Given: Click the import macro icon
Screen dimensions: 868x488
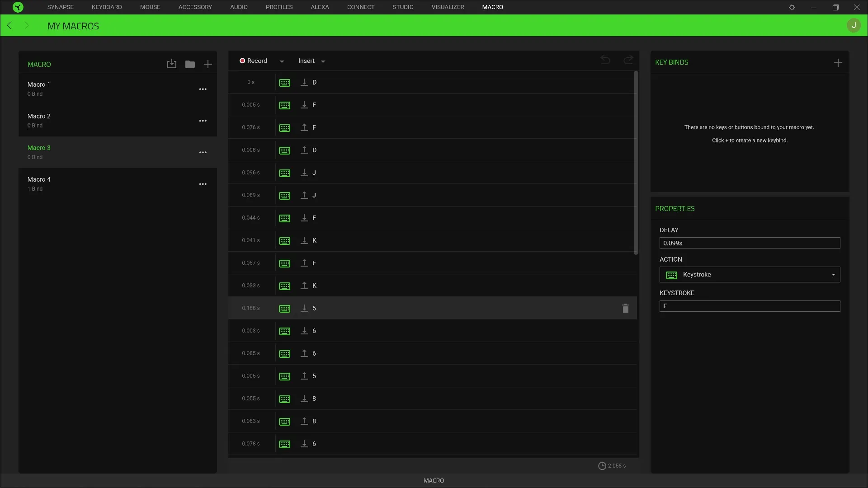Looking at the screenshot, I should [x=172, y=64].
